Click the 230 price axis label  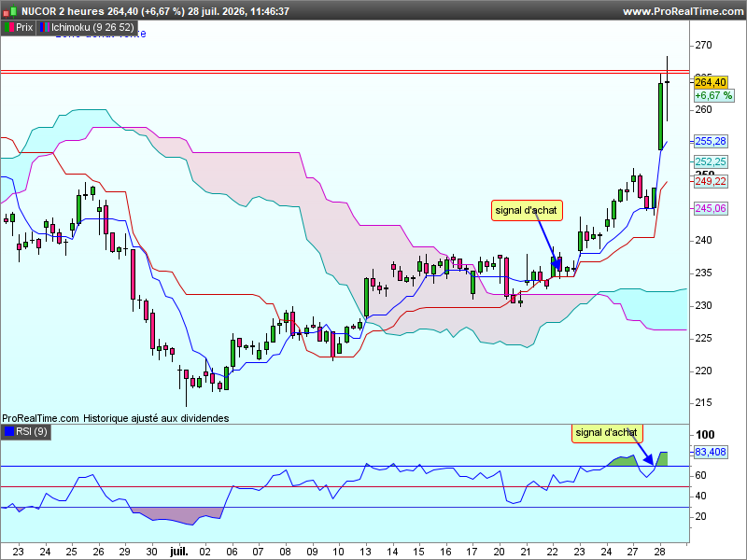click(703, 305)
